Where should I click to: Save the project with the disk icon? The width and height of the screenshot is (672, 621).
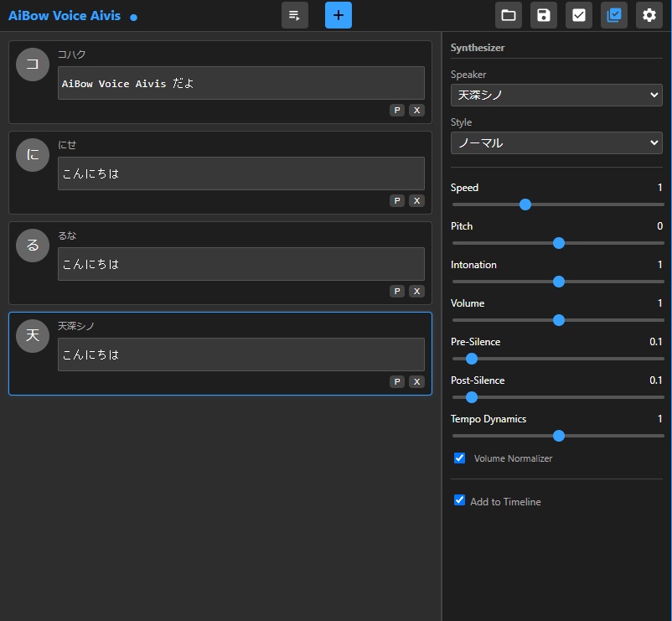(x=543, y=15)
